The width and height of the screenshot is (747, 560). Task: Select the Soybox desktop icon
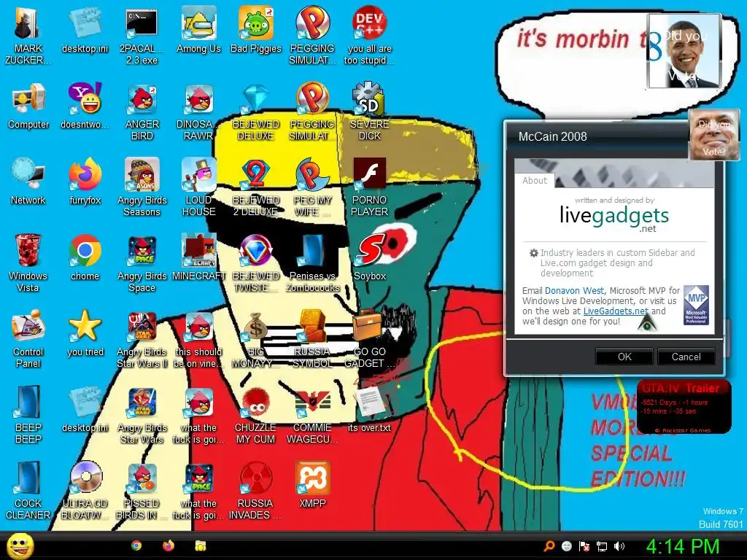pos(369,257)
